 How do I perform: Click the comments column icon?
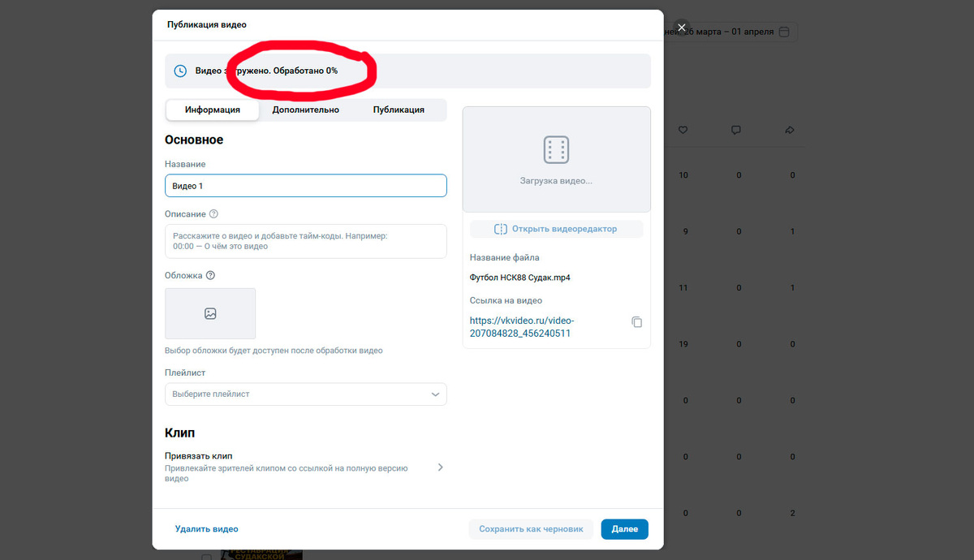(737, 130)
